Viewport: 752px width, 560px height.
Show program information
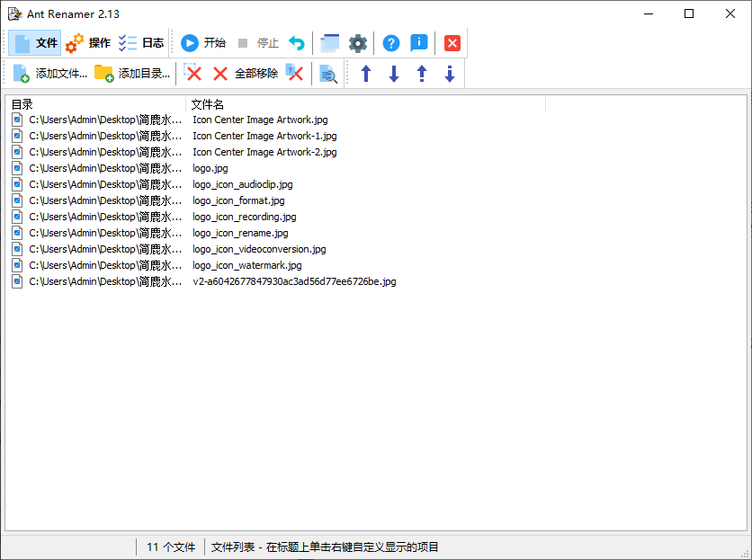[419, 42]
